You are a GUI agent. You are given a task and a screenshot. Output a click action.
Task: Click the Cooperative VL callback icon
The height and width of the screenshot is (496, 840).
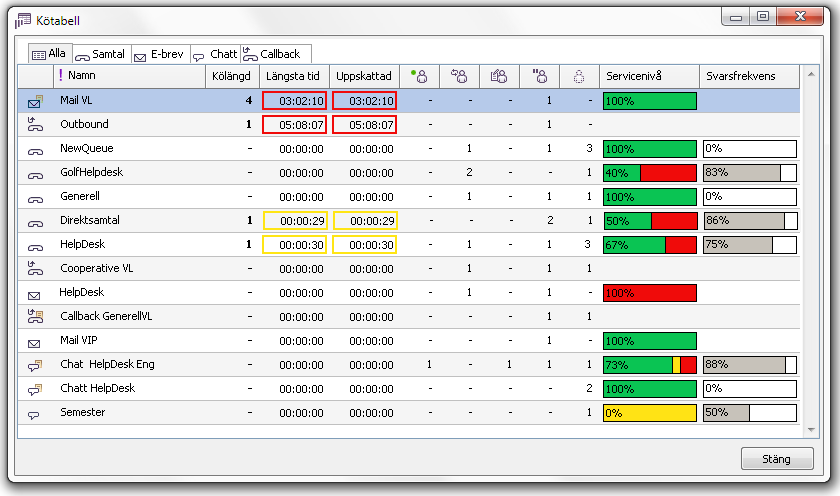pyautogui.click(x=34, y=269)
